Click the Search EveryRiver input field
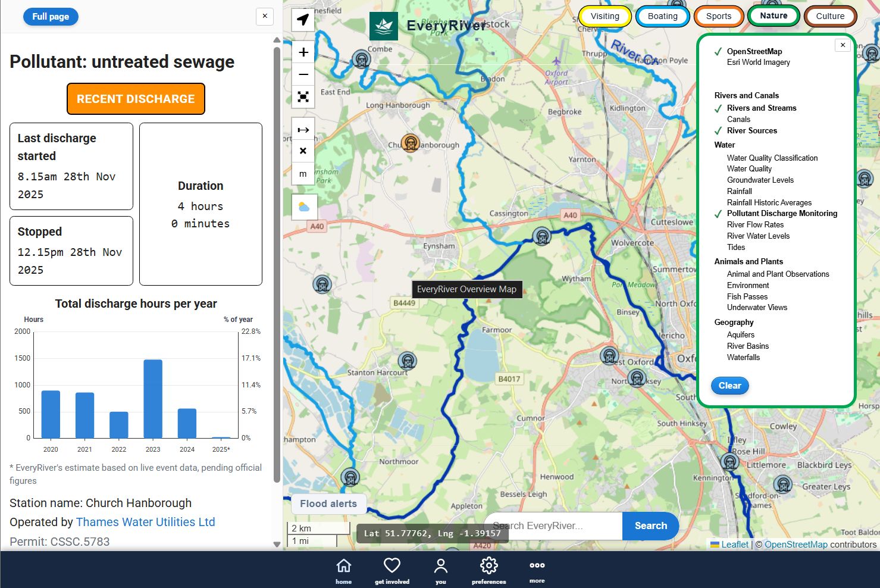The width and height of the screenshot is (880, 588). pyautogui.click(x=553, y=526)
